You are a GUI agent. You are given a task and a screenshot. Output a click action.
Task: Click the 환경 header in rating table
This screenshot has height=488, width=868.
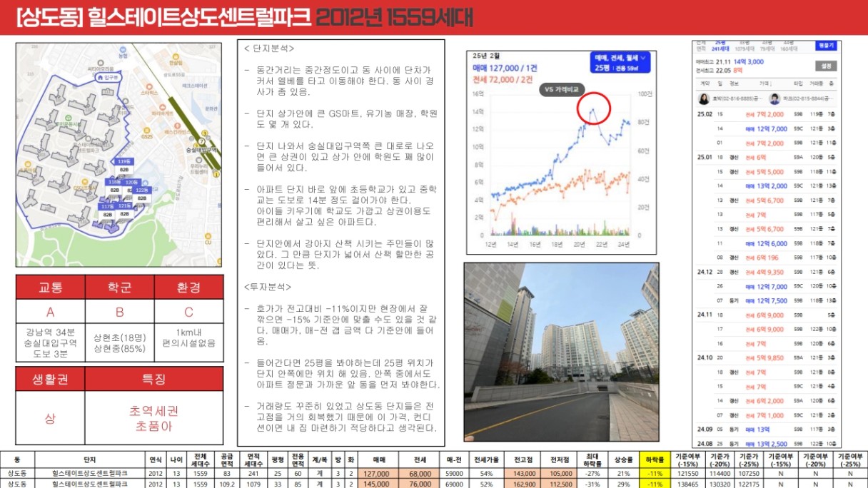point(188,287)
